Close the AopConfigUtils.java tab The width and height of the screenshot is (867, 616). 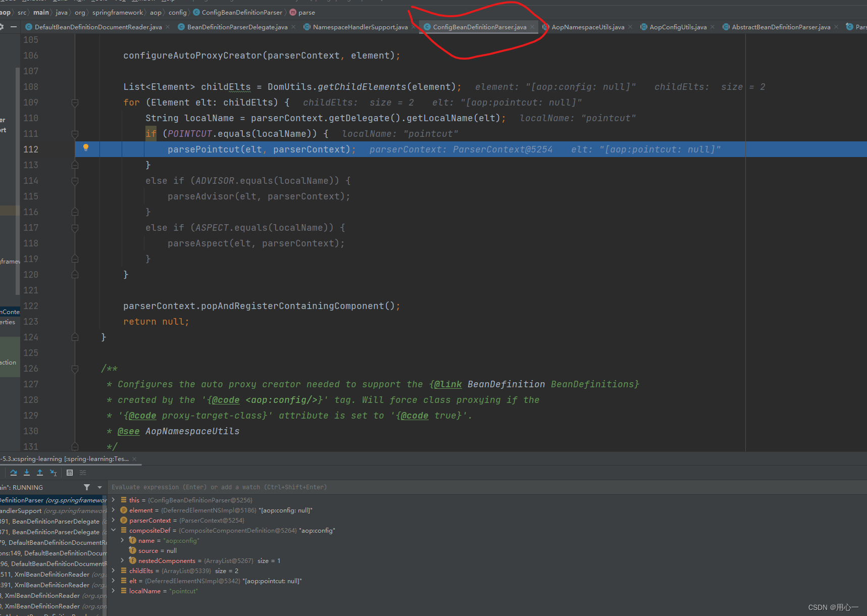[712, 27]
